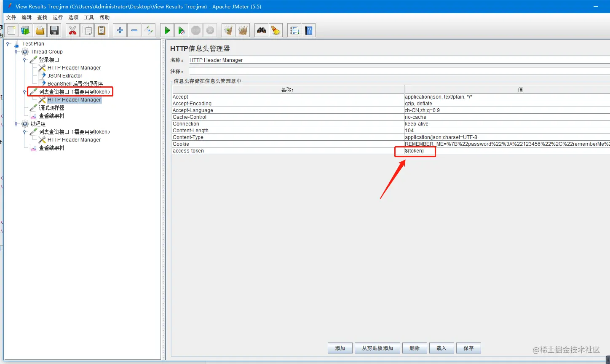
Task: Click the 保存 button below the table
Action: point(468,348)
